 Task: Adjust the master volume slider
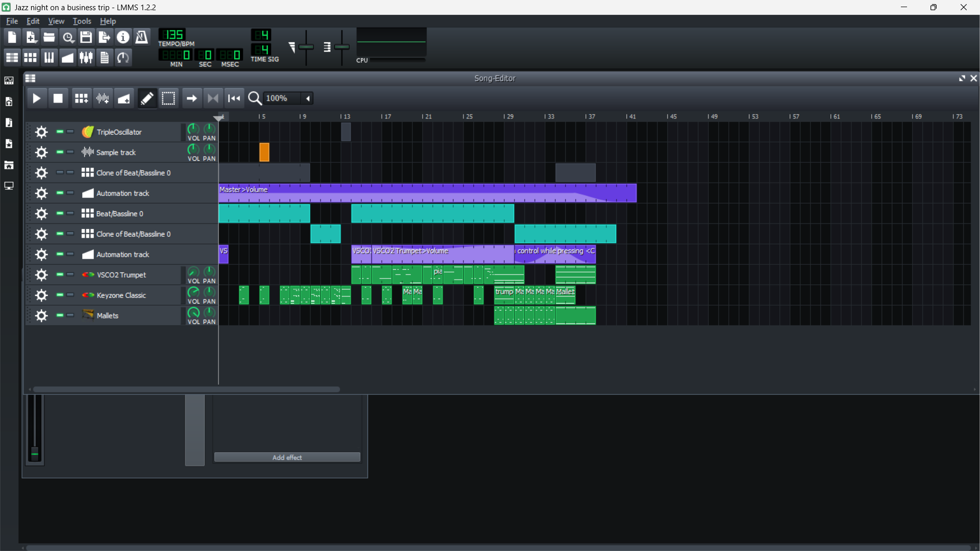(x=306, y=47)
